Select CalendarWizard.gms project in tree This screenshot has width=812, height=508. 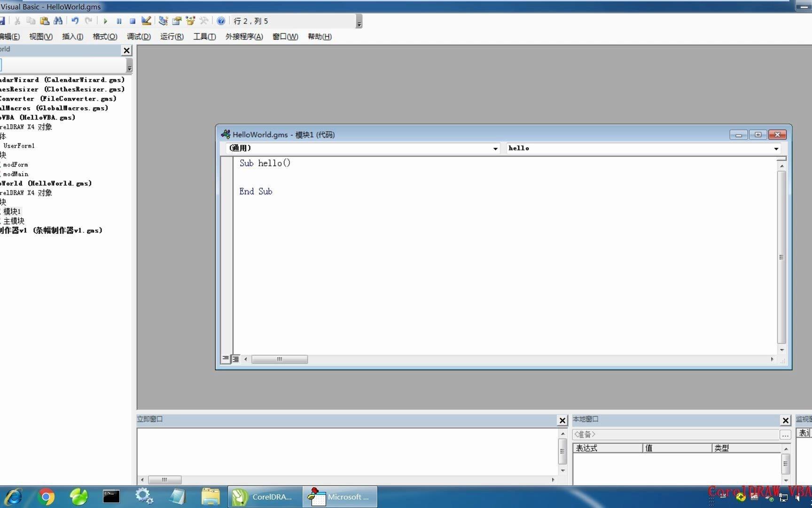(62, 80)
